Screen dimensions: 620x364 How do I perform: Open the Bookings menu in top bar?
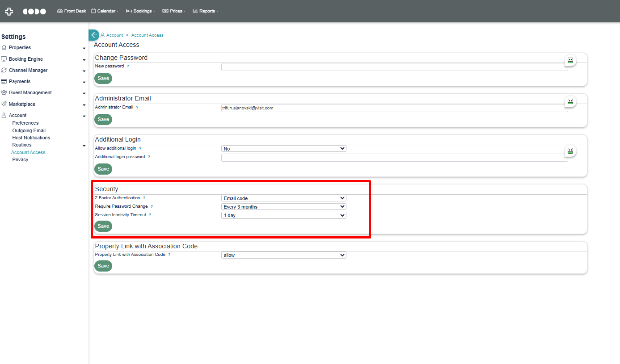pyautogui.click(x=140, y=11)
